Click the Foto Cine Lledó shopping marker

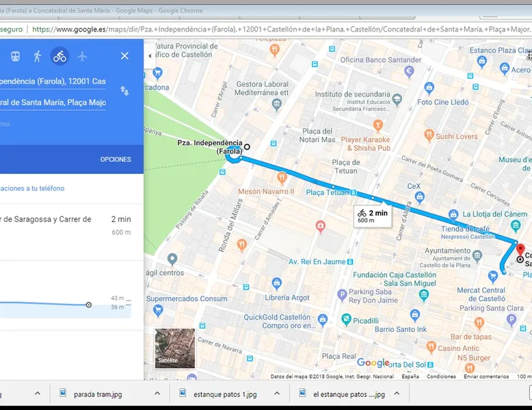pos(429,88)
